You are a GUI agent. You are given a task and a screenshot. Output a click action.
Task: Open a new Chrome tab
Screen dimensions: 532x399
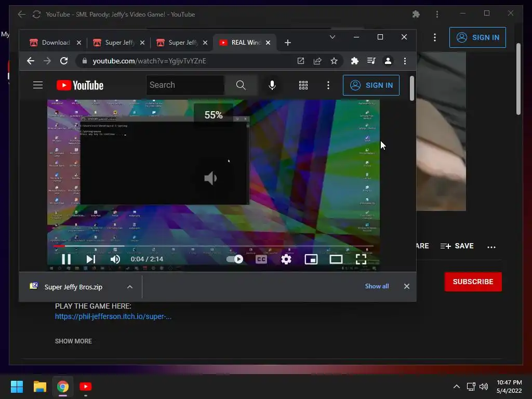(x=288, y=43)
